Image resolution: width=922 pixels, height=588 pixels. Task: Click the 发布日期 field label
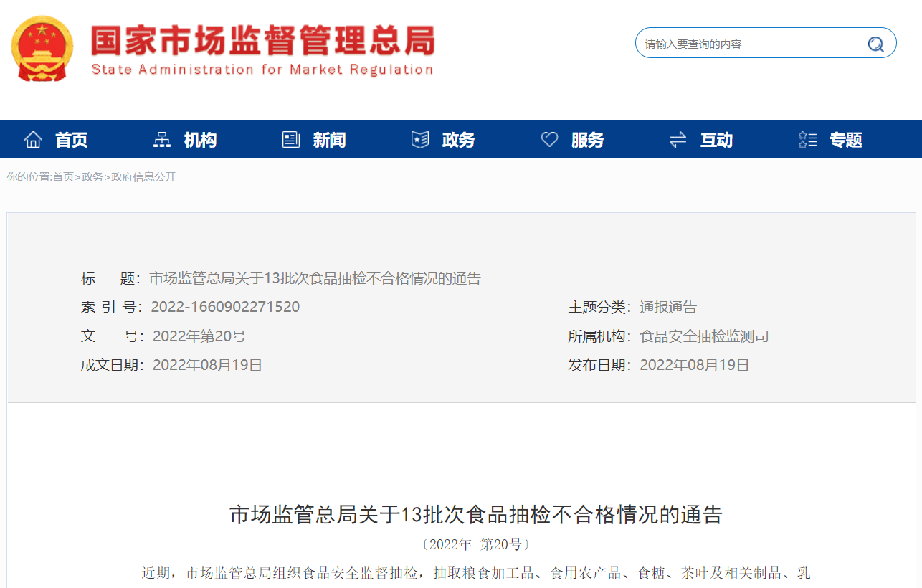(599, 365)
